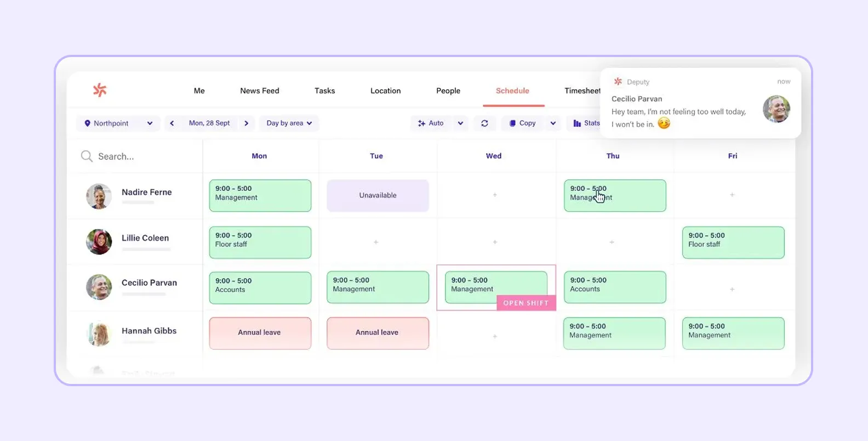Click the Stats bar chart icon
868x441 pixels.
[577, 123]
